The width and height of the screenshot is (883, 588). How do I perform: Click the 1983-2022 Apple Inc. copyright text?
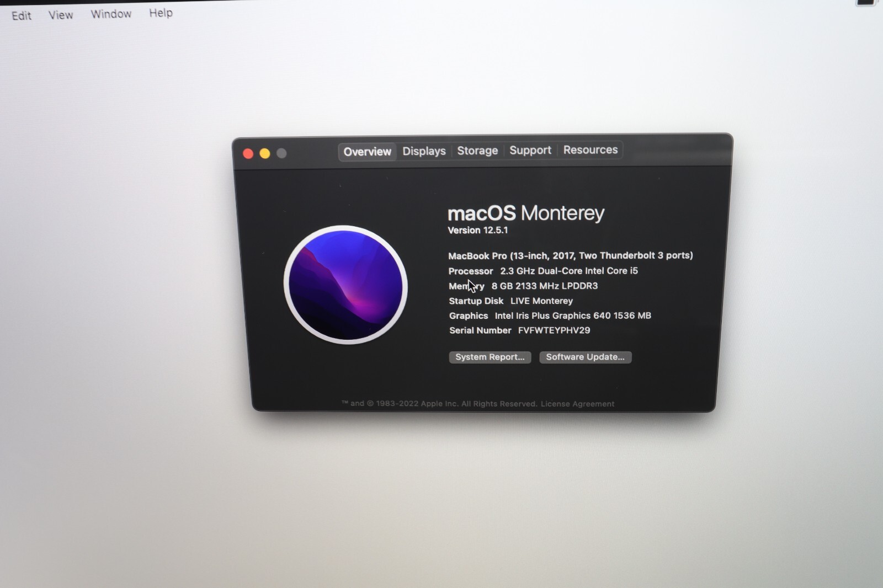pos(439,404)
